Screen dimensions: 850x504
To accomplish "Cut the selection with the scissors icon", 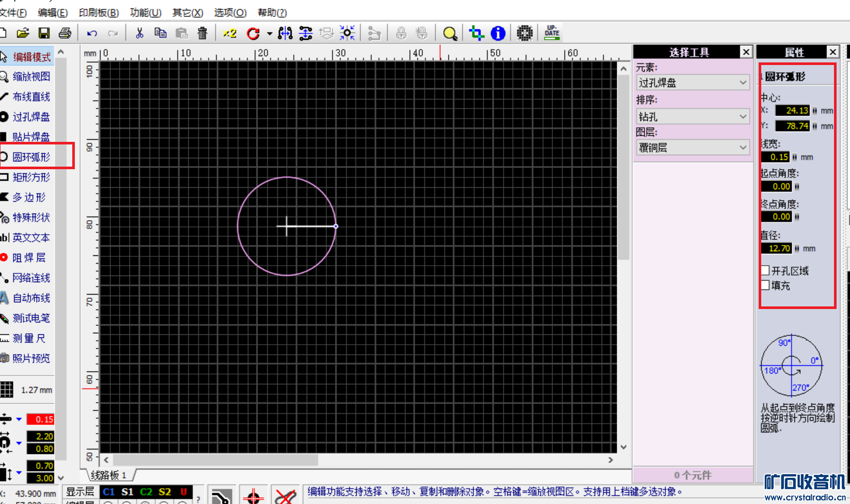I will pos(139,34).
